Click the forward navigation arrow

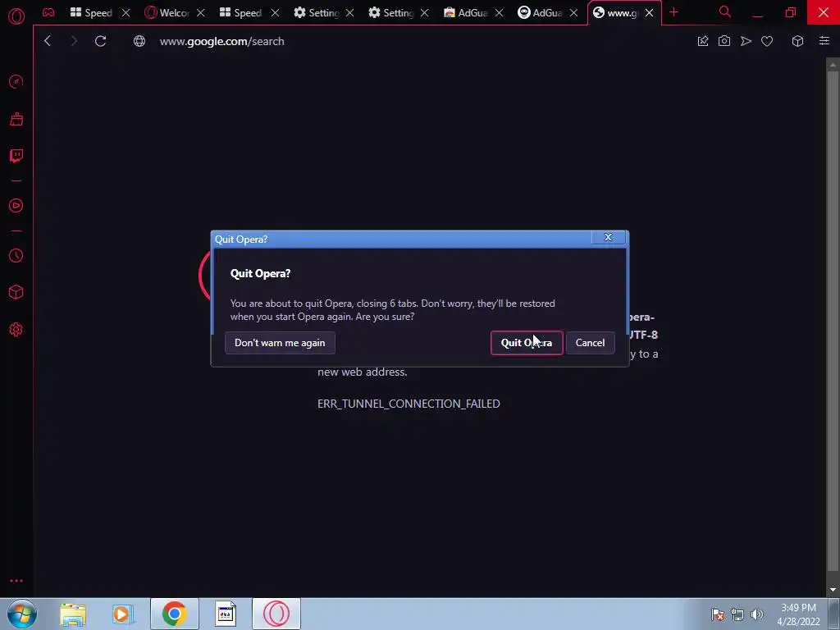click(74, 41)
